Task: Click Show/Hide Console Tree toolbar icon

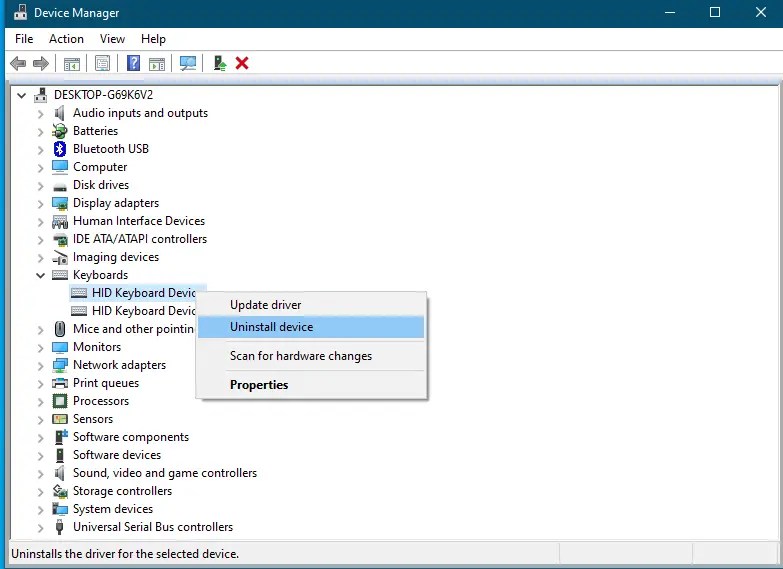Action: [x=72, y=63]
